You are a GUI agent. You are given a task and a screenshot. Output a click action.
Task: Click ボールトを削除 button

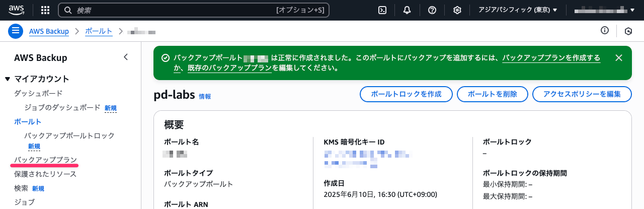click(492, 94)
